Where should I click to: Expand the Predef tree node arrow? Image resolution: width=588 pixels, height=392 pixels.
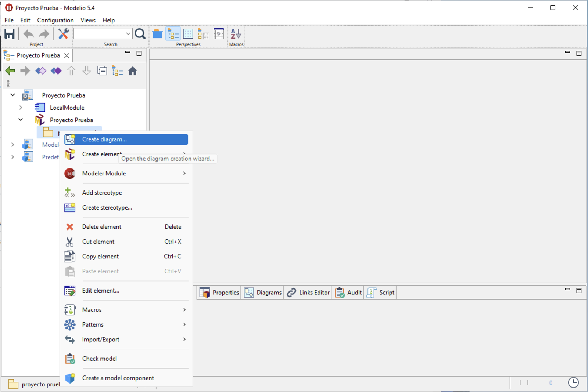[12, 157]
